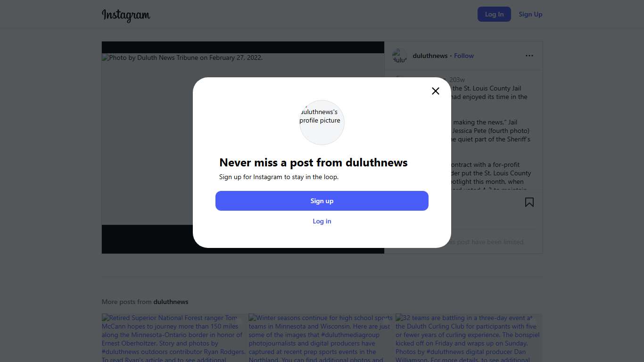This screenshot has height=362, width=644.
Task: Save post with the bookmark icon
Action: [x=529, y=202]
